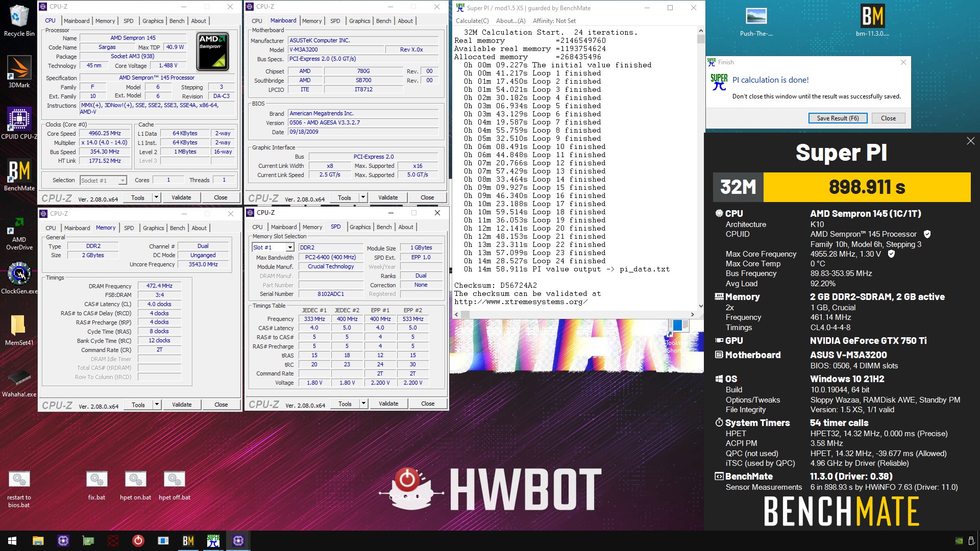Expand Tools dropdown arrow in CPU tab window

point(156,197)
